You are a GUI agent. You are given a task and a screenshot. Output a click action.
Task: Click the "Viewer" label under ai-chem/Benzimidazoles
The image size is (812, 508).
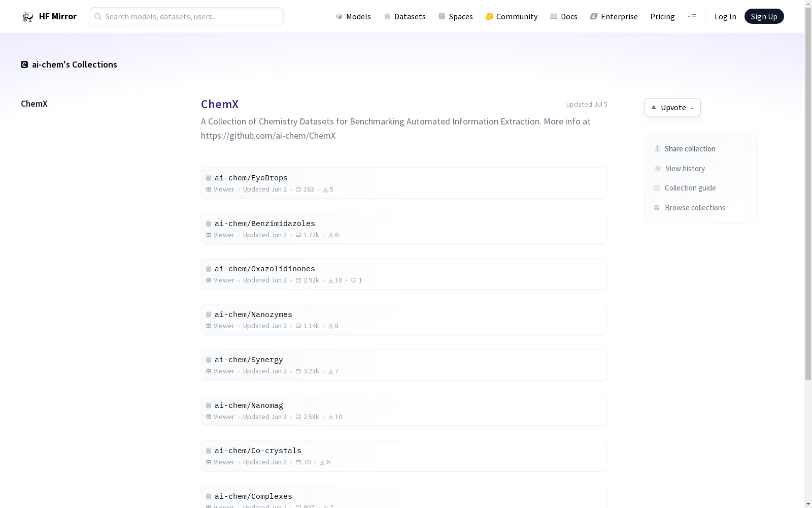224,235
